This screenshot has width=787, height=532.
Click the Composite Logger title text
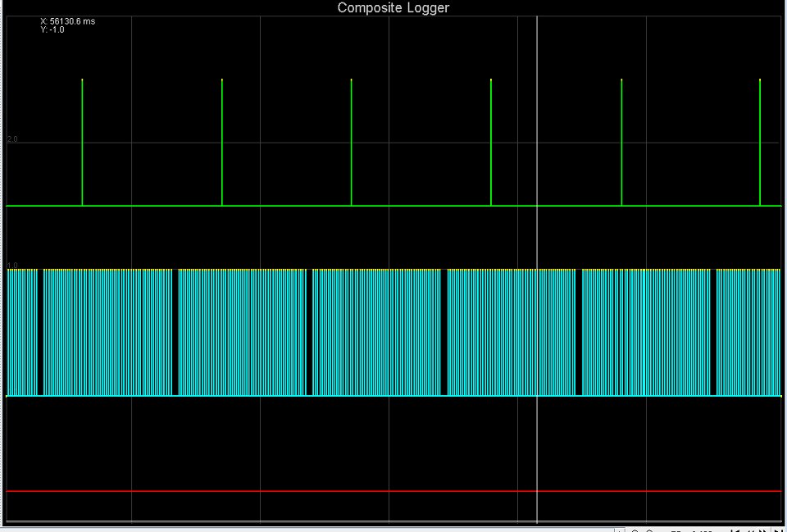click(x=393, y=8)
